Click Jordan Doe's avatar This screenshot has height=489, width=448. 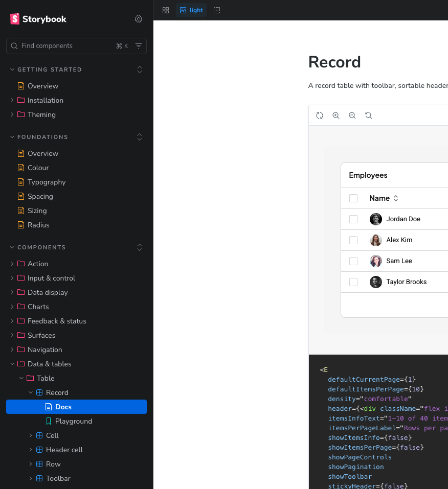[x=376, y=219]
